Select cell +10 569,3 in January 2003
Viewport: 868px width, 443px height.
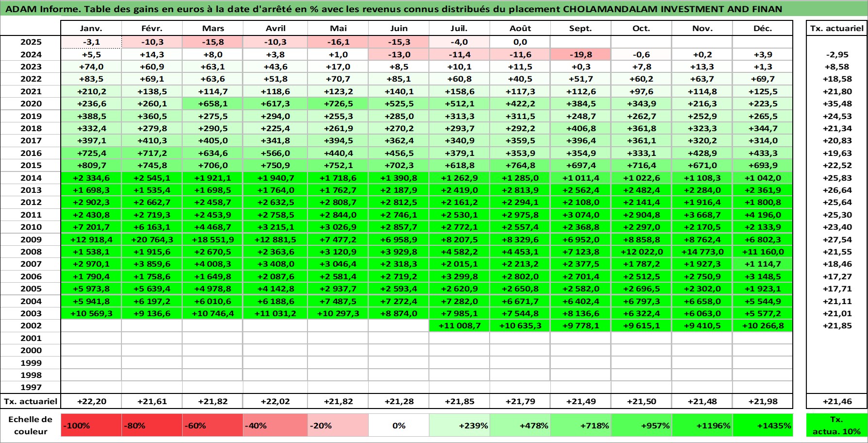point(91,313)
